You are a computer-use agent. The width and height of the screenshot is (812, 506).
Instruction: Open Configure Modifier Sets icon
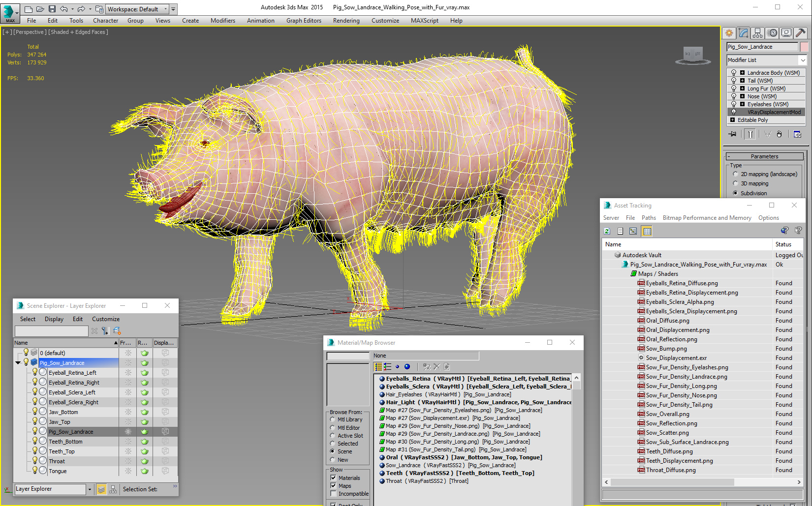(x=797, y=134)
